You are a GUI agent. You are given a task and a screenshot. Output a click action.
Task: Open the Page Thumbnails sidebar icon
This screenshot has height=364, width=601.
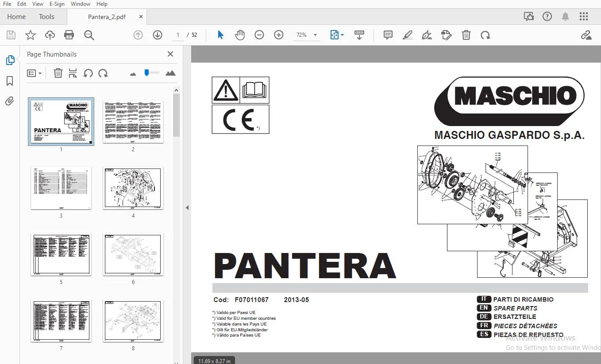pyautogui.click(x=10, y=60)
